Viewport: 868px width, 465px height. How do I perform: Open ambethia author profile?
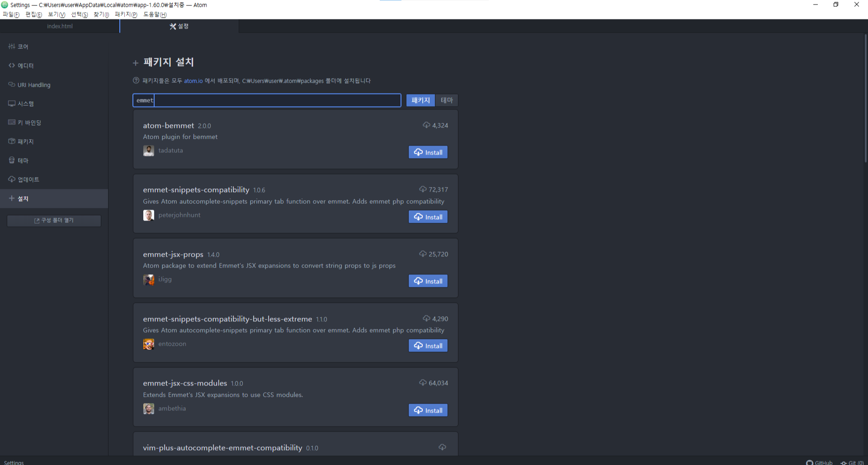172,409
